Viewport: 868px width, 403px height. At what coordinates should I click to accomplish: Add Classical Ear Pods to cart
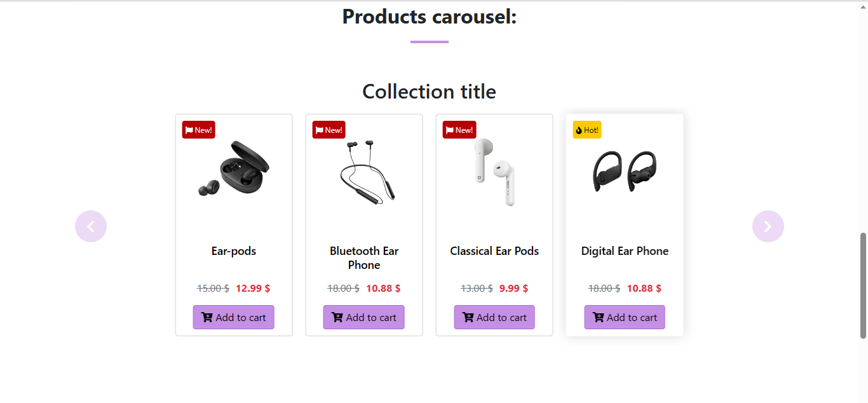click(494, 317)
